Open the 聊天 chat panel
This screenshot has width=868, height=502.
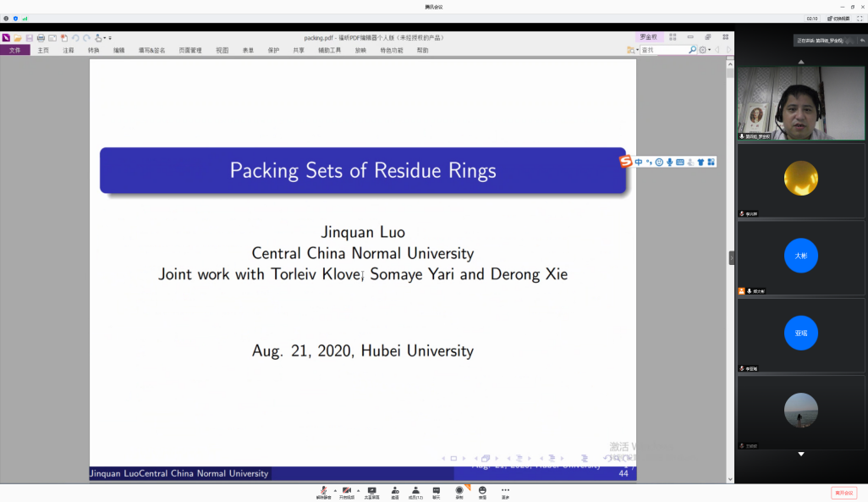437,491
